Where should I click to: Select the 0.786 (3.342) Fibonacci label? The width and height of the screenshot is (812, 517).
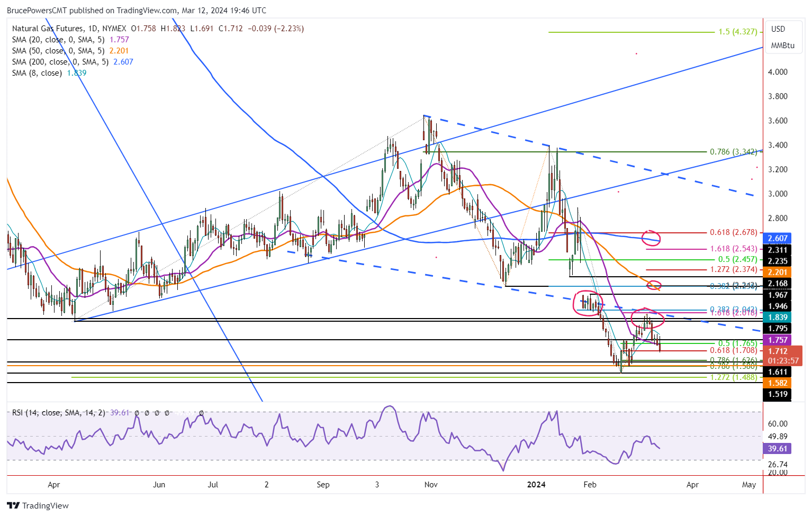click(x=734, y=152)
